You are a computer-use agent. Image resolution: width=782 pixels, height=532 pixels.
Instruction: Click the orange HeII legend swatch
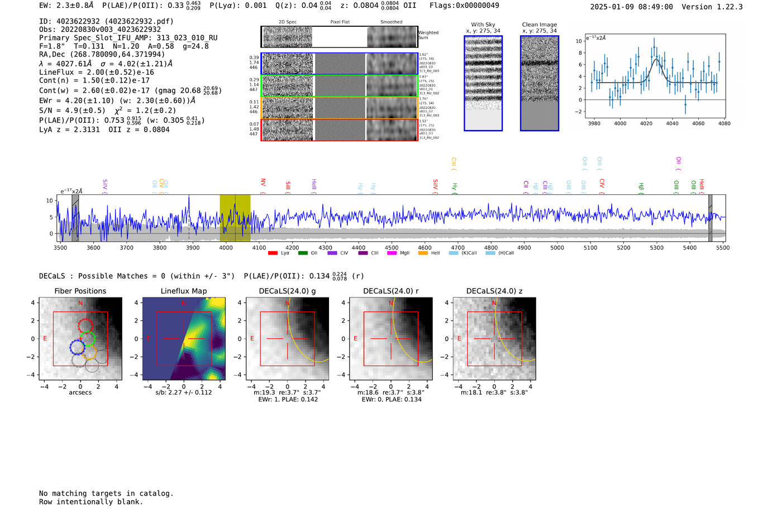point(423,253)
